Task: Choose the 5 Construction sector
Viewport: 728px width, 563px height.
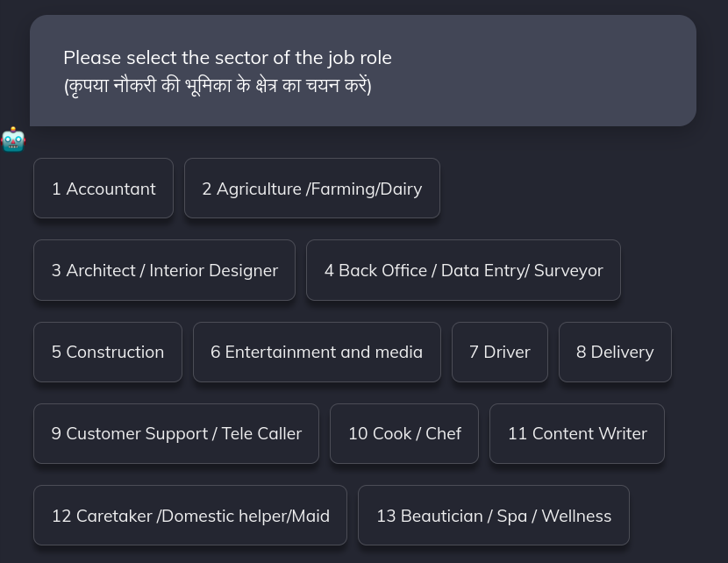Action: pyautogui.click(x=107, y=352)
